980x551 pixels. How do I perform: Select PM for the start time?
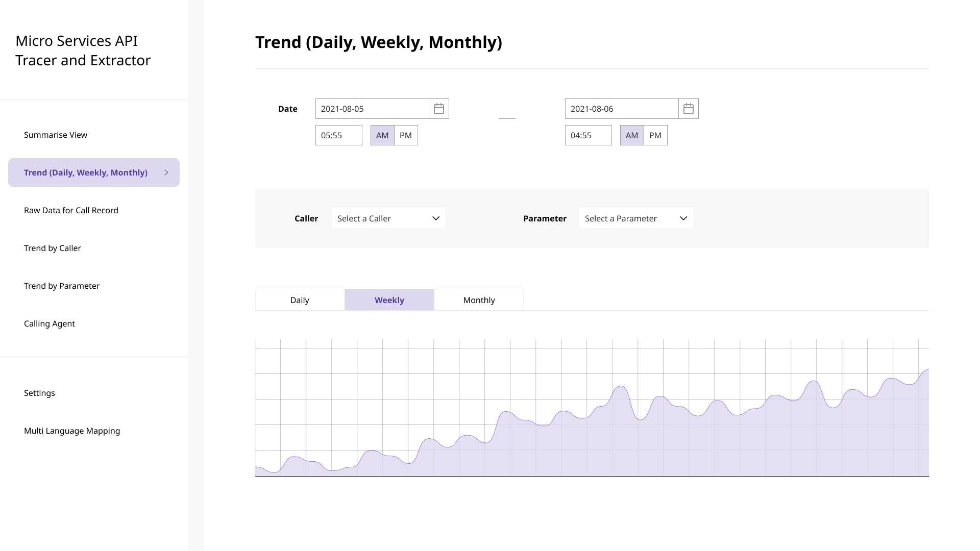point(406,135)
